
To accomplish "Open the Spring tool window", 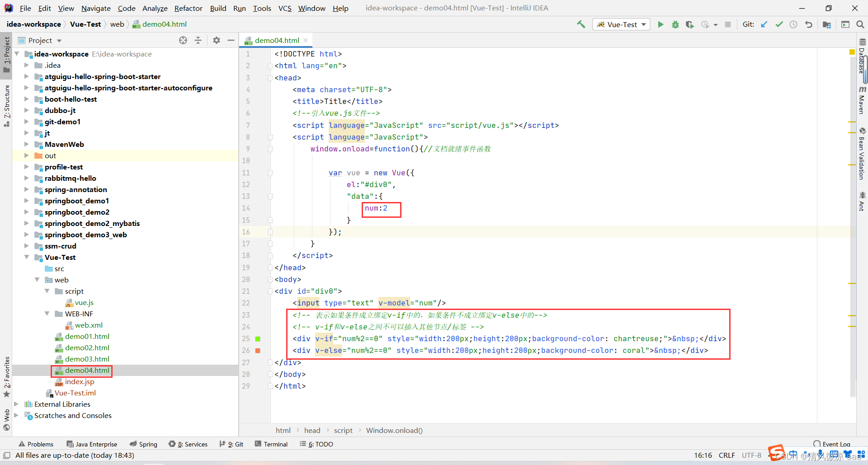I will [x=143, y=444].
